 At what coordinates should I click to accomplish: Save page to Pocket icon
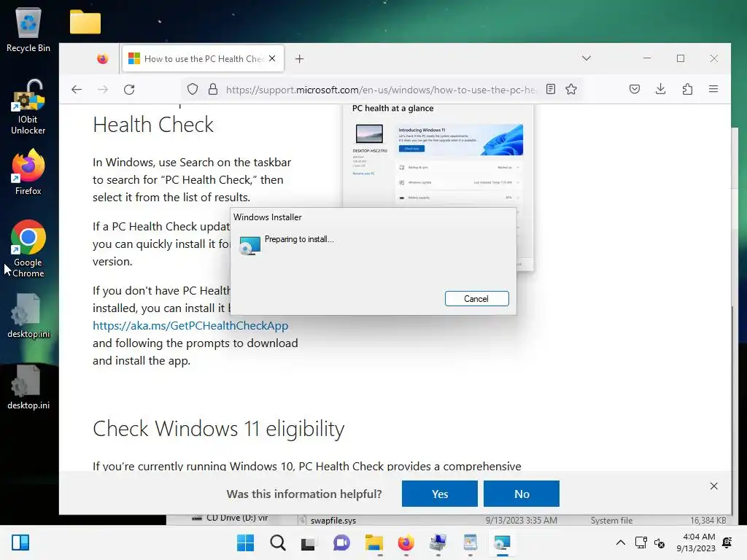click(x=635, y=89)
